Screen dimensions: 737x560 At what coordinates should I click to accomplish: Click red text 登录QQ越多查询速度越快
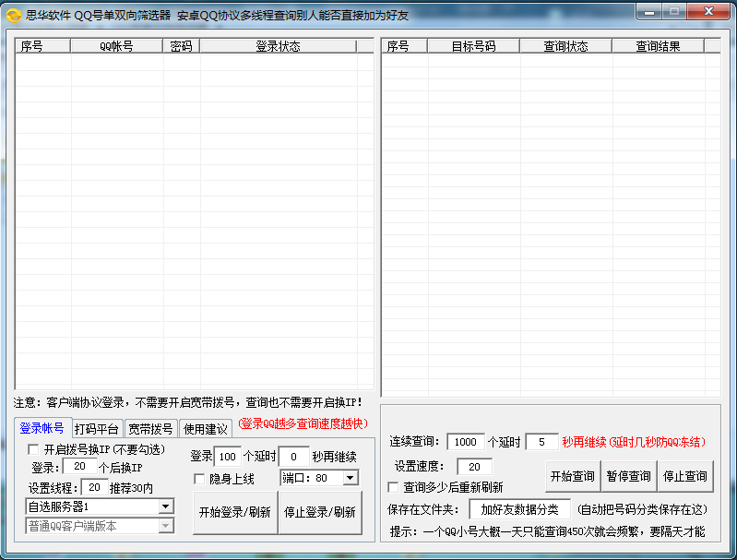[x=303, y=423]
